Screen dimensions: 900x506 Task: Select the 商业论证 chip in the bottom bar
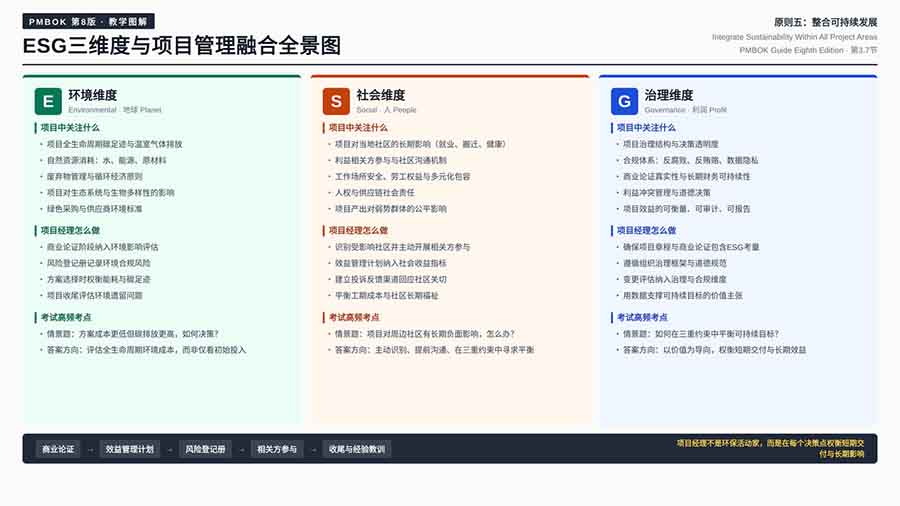[58, 449]
